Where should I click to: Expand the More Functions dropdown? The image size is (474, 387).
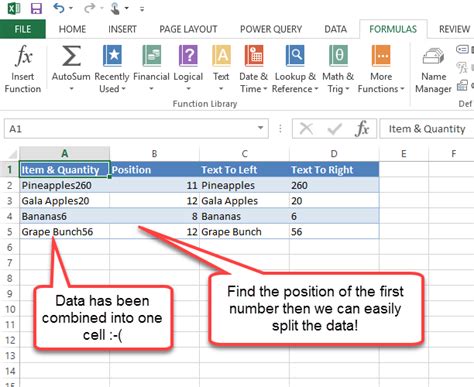click(x=381, y=69)
